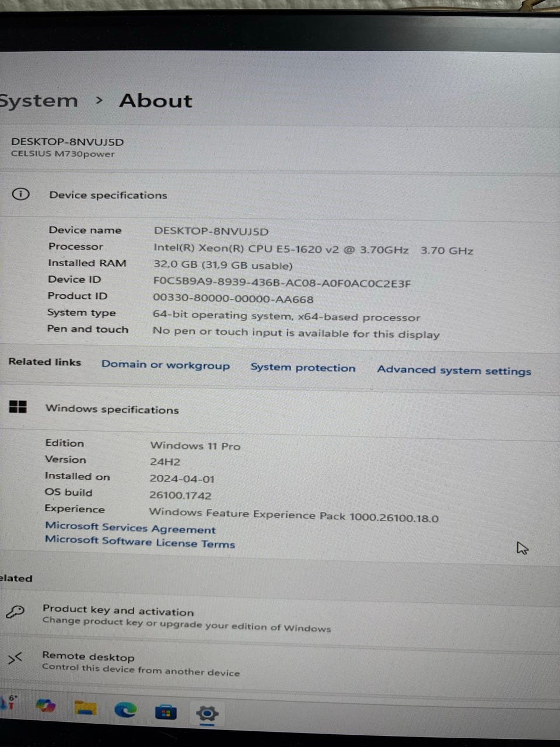Go back to System in breadcrumb
This screenshot has height=747, width=560.
click(38, 100)
